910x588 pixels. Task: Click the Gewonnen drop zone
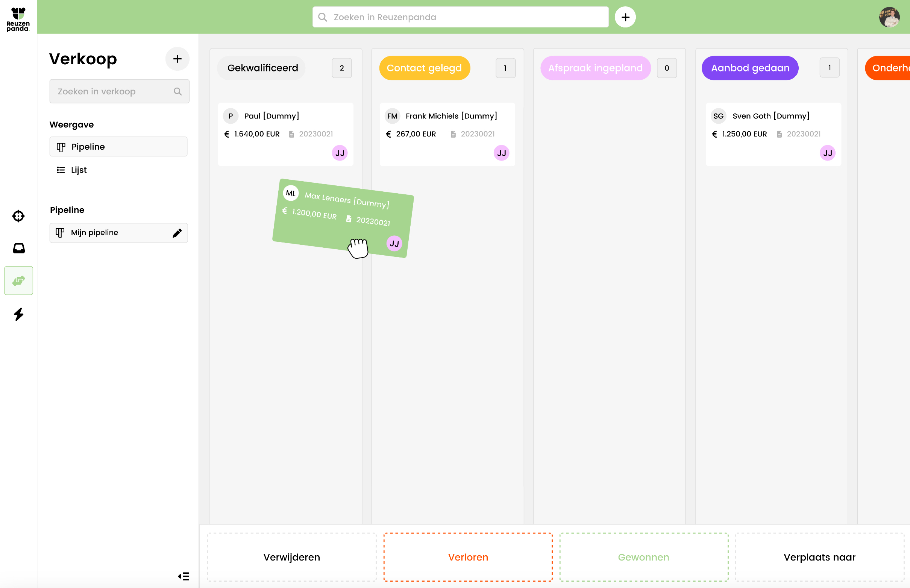tap(643, 557)
